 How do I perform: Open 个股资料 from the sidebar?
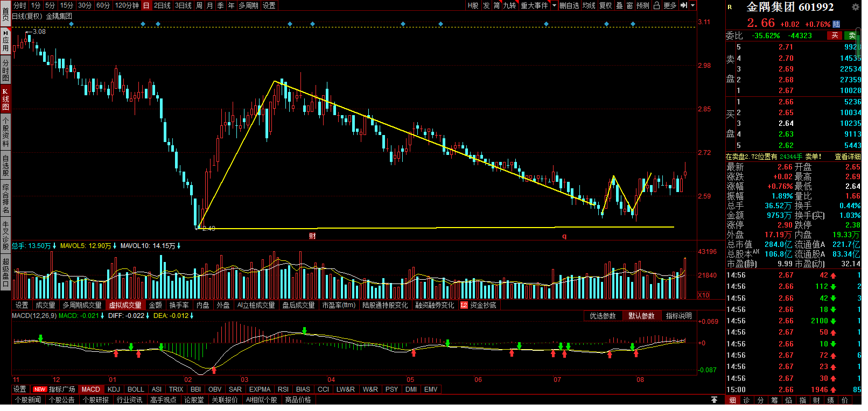5,132
